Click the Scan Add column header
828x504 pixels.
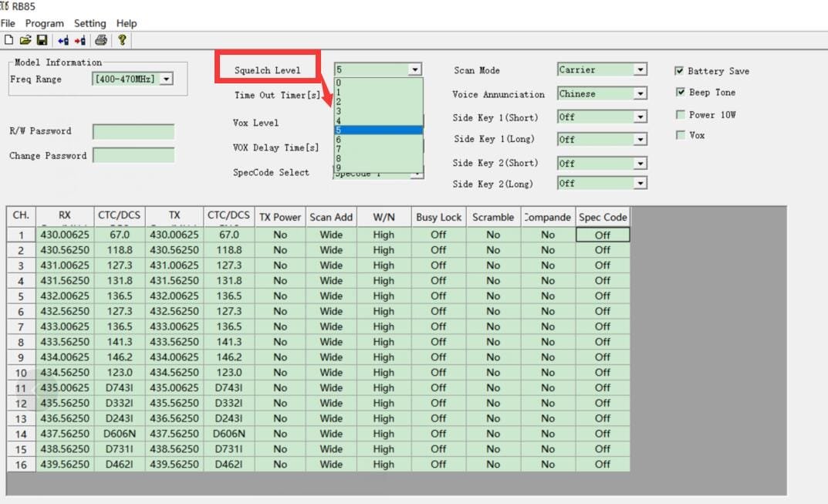point(331,217)
